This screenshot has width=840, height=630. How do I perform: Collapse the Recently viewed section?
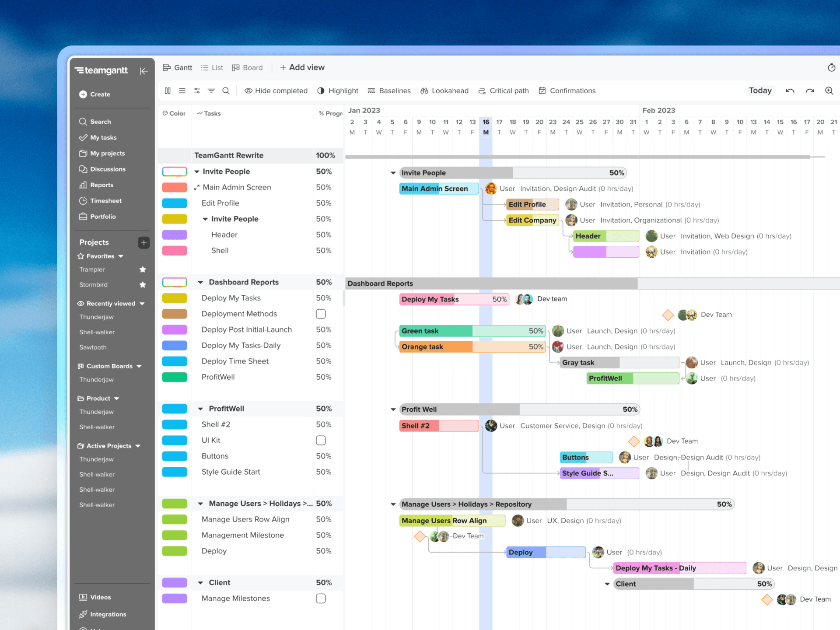pyautogui.click(x=142, y=304)
